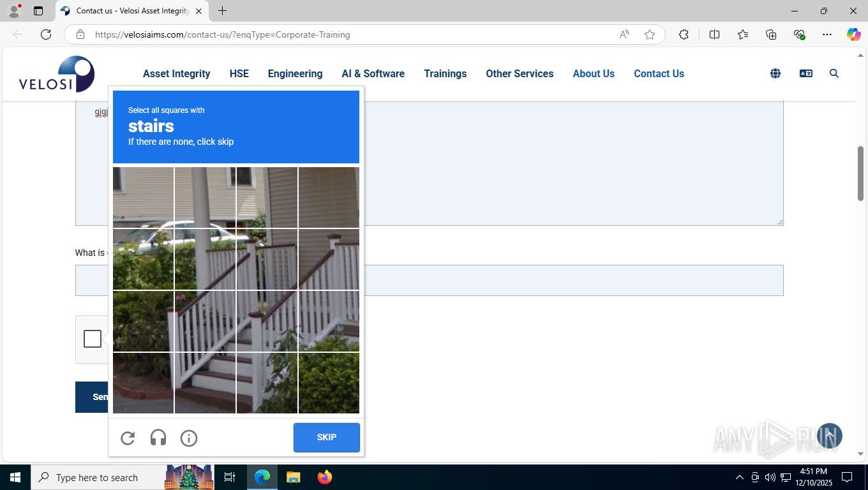Open the volume control in tray
The height and width of the screenshot is (490, 868).
coord(770,477)
